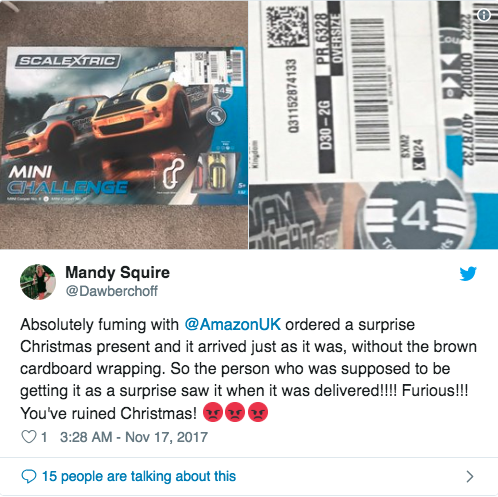Click the speech bubble reply icon

[x=29, y=476]
